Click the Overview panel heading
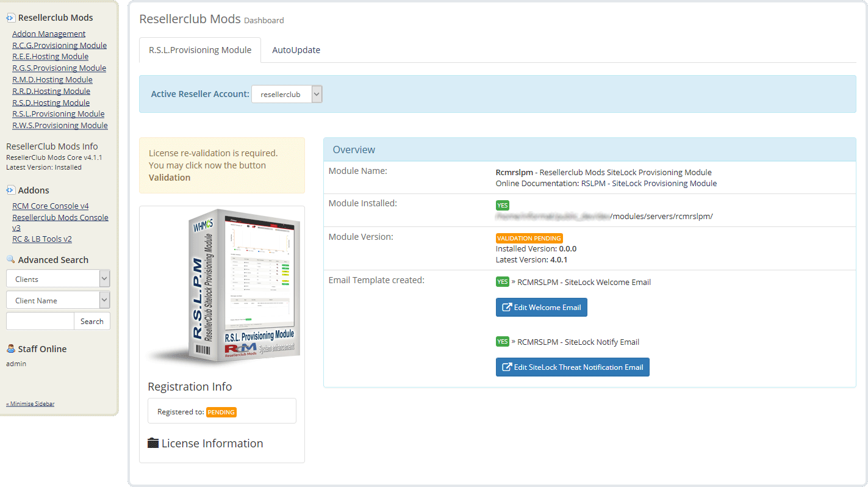This screenshot has width=868, height=487. click(x=590, y=150)
